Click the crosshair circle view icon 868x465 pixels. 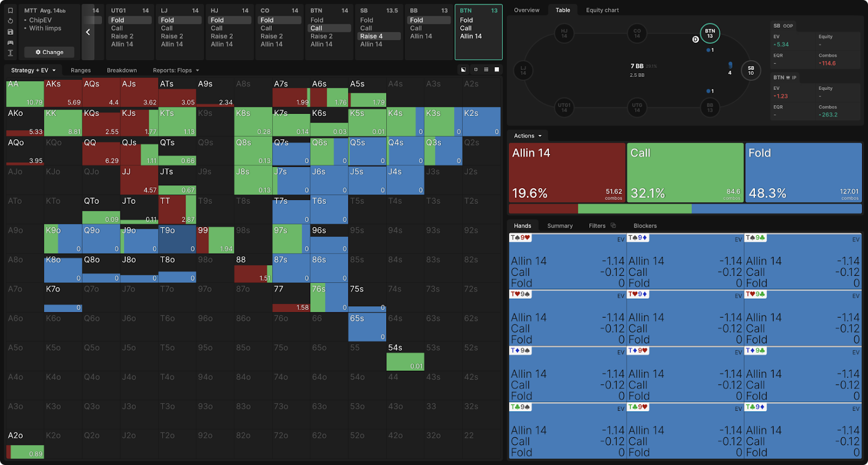pyautogui.click(x=476, y=70)
